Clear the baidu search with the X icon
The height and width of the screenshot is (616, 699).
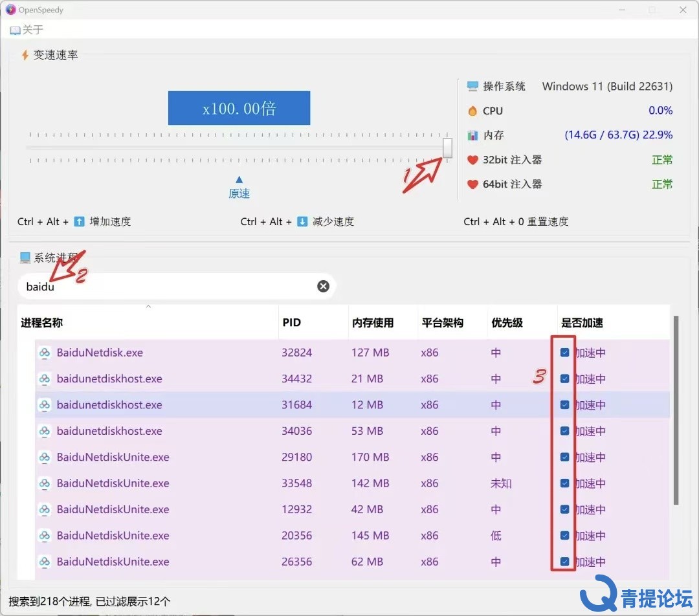click(323, 286)
